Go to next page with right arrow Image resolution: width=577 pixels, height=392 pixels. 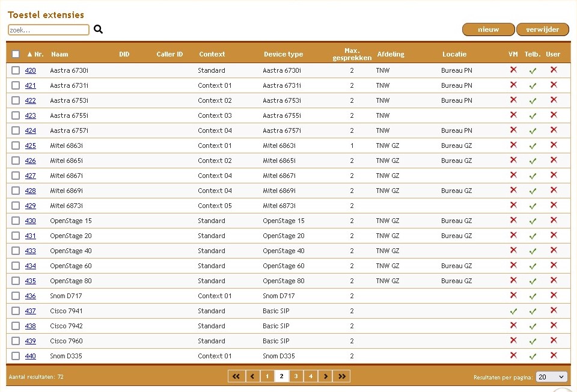tap(325, 376)
